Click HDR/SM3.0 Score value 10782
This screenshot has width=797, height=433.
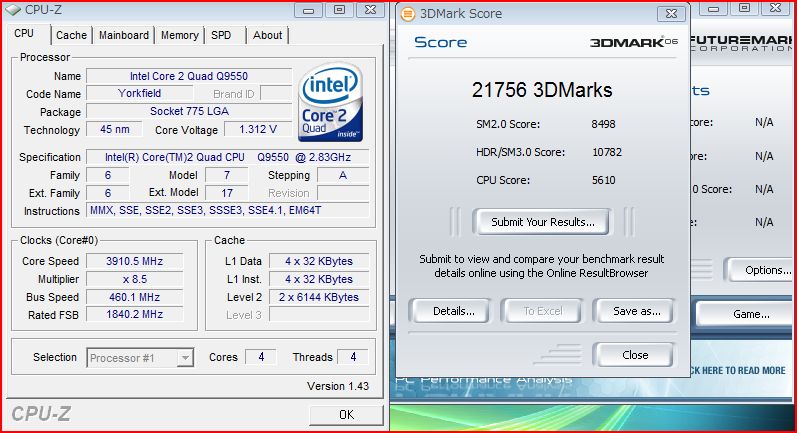(607, 152)
